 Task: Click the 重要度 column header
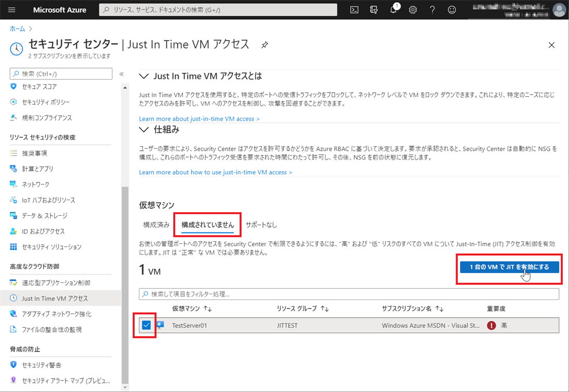coord(496,309)
